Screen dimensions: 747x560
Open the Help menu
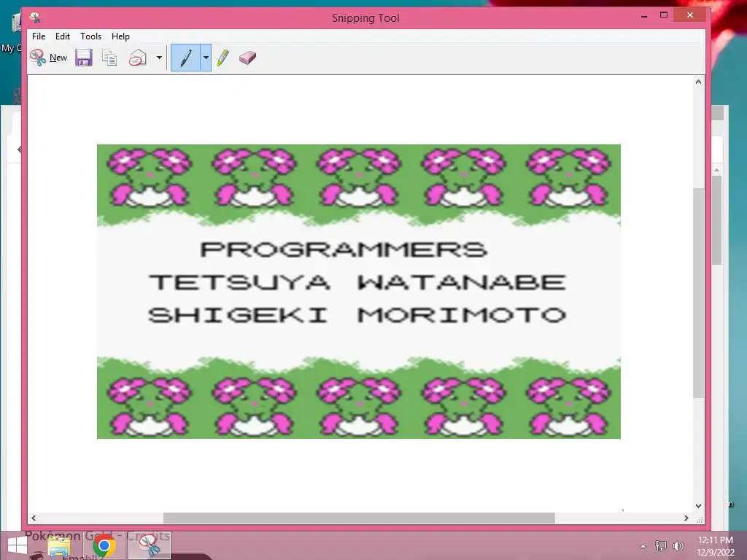(120, 36)
